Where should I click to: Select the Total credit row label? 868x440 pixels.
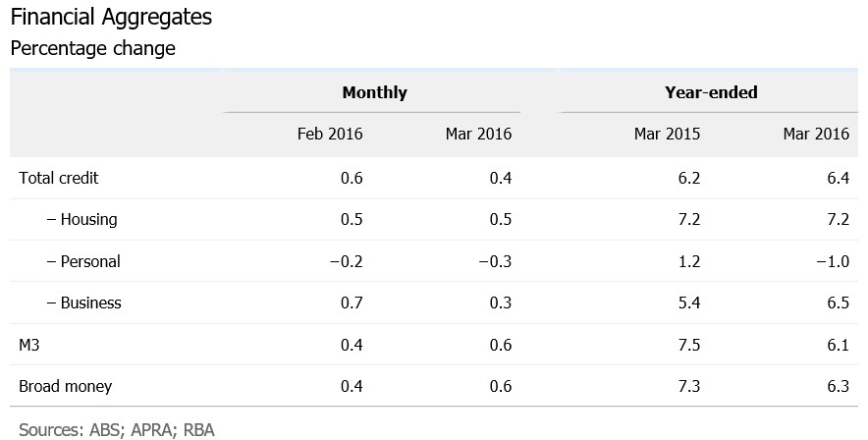coord(58,178)
